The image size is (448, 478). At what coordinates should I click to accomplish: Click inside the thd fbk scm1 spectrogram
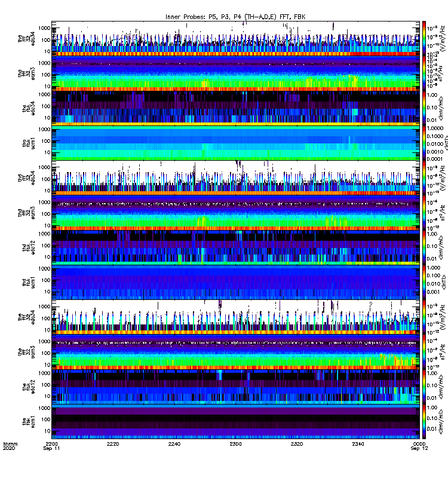[235, 283]
